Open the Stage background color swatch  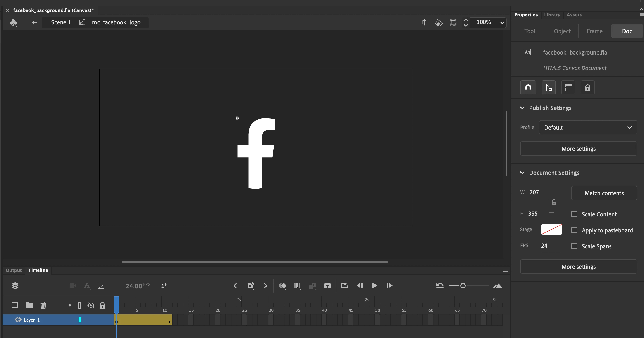(552, 230)
